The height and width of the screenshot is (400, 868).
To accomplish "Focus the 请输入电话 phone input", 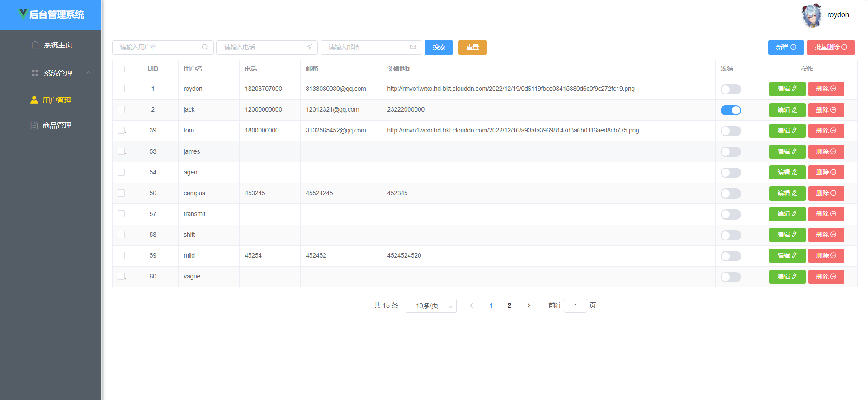I will tap(267, 47).
